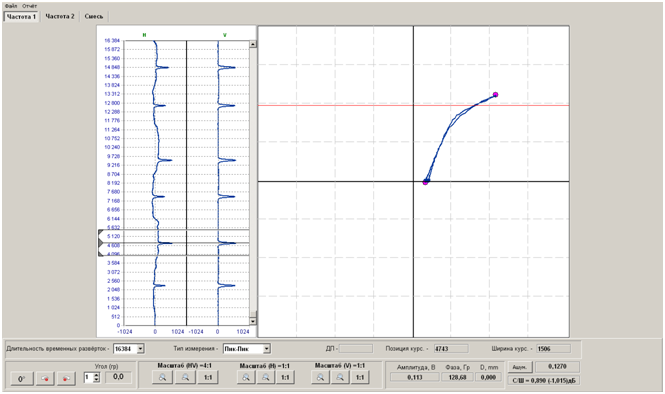Viewport: 665px width, 394px height.
Task: Click left magnifier under Масштаб (V)
Action: (321, 377)
